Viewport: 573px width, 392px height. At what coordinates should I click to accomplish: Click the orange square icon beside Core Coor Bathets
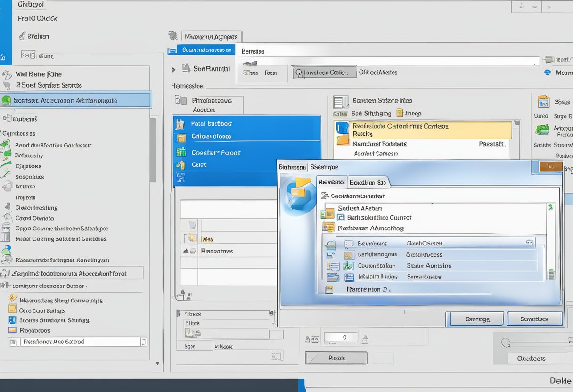tap(13, 310)
